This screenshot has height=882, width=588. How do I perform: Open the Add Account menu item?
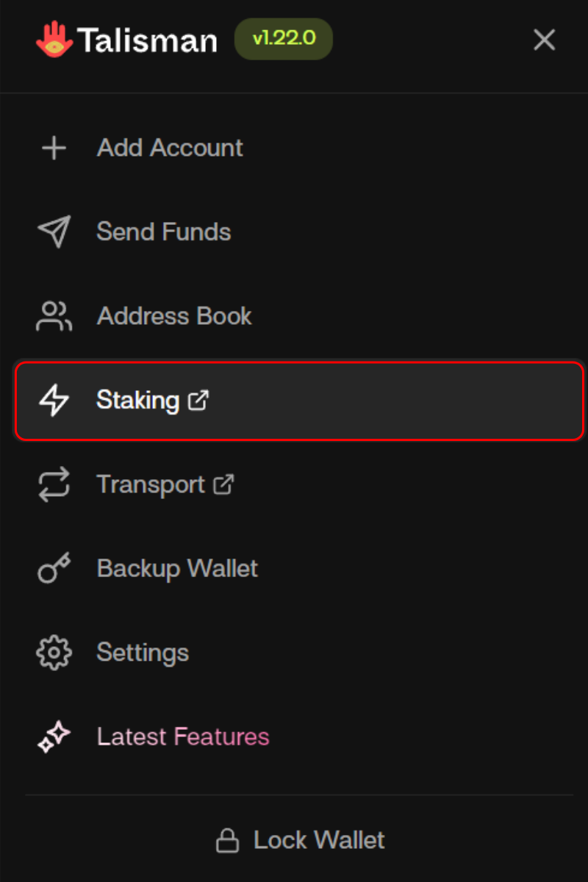tap(170, 148)
